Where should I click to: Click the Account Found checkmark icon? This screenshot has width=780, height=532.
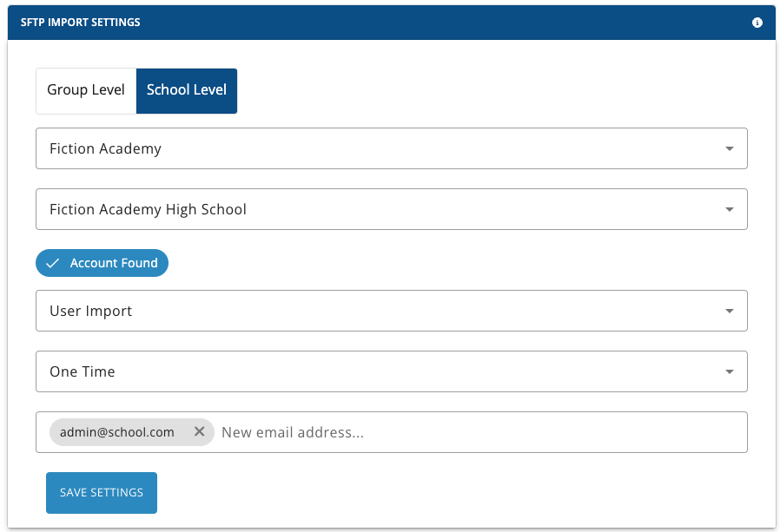click(x=53, y=263)
